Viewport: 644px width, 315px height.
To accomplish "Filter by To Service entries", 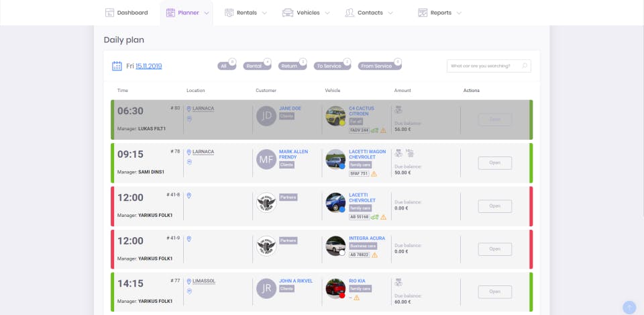I will [332, 66].
